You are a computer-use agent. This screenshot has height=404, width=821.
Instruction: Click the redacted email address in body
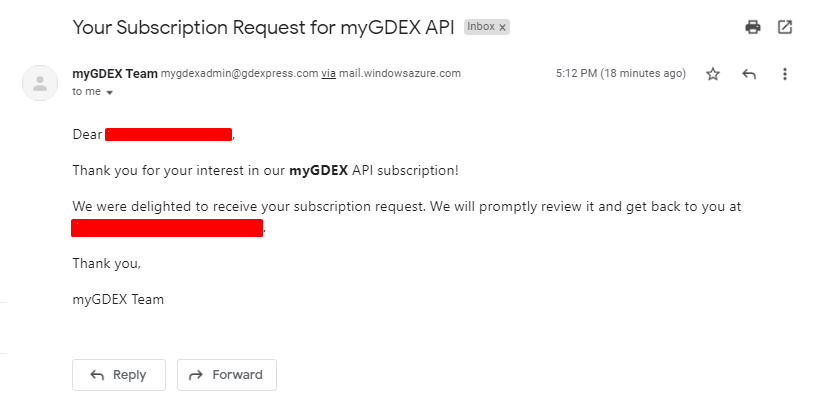tap(167, 228)
